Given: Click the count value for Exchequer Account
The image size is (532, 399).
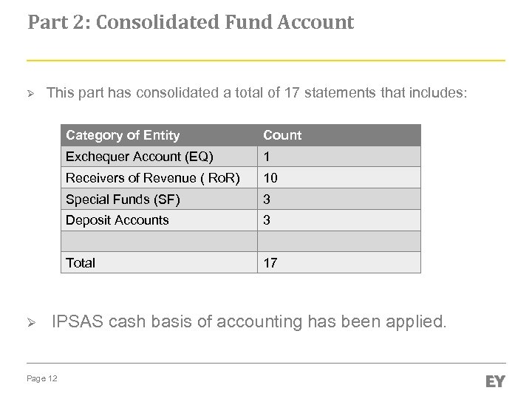Looking at the screenshot, I should [x=338, y=157].
